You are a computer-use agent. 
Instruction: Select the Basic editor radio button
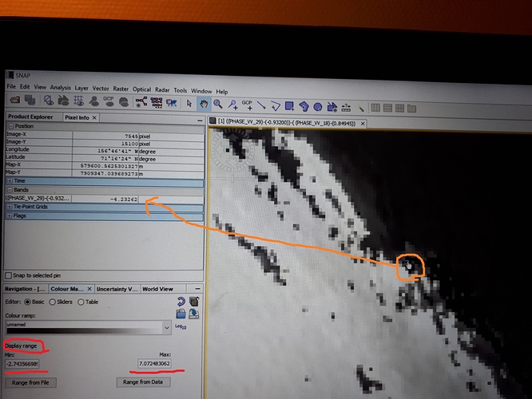click(28, 302)
